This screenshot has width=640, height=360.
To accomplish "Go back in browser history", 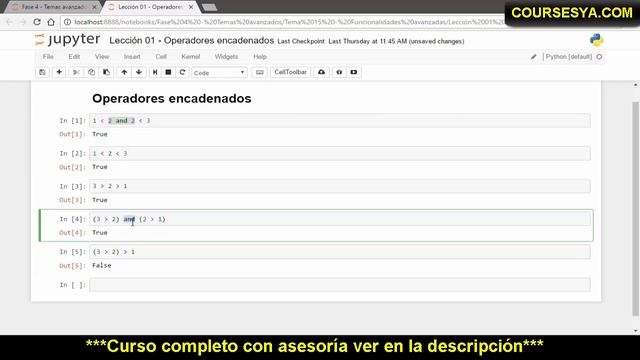I will click(9, 22).
